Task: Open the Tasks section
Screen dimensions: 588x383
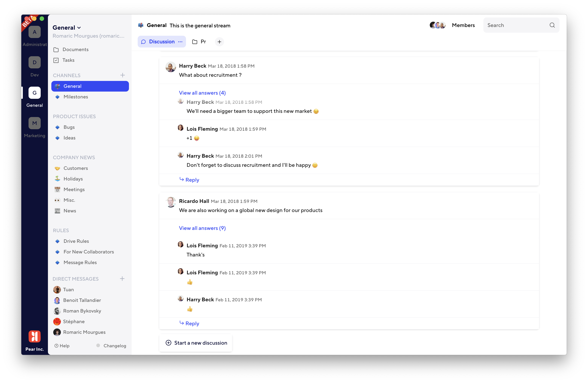Action: (x=68, y=60)
